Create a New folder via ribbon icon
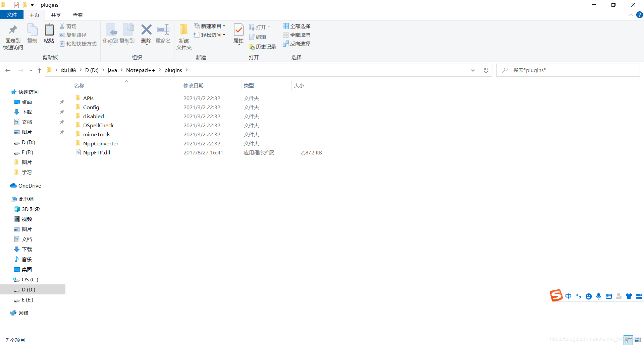The image size is (644, 345). tap(183, 30)
